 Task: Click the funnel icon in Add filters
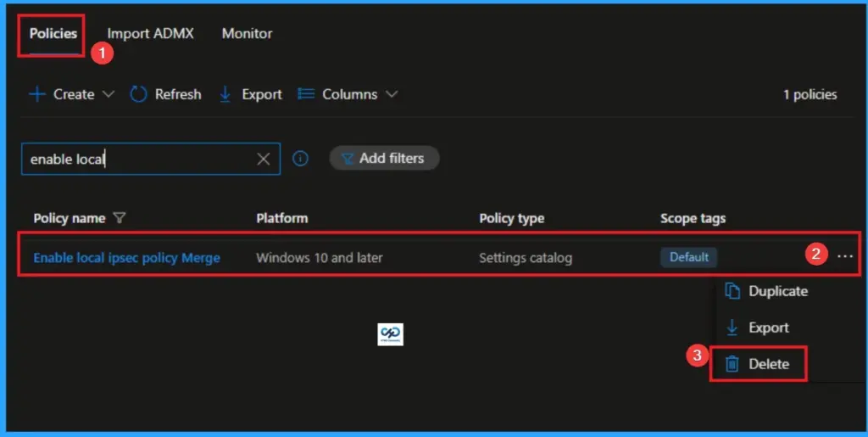[347, 159]
